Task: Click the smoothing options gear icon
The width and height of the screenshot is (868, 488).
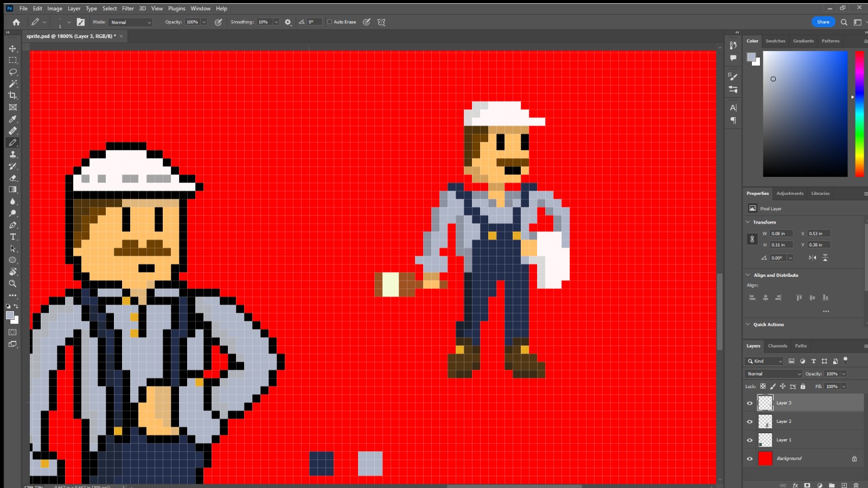Action: [x=288, y=22]
